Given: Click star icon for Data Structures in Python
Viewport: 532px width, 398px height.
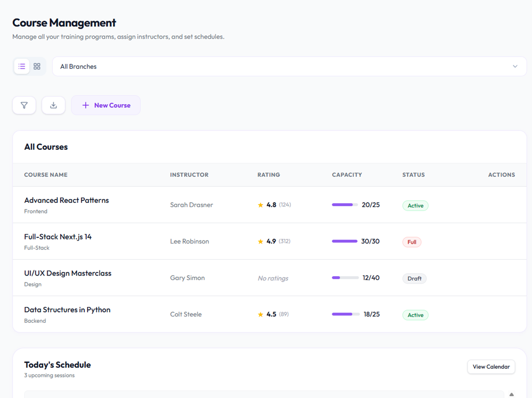Looking at the screenshot, I should click(260, 314).
